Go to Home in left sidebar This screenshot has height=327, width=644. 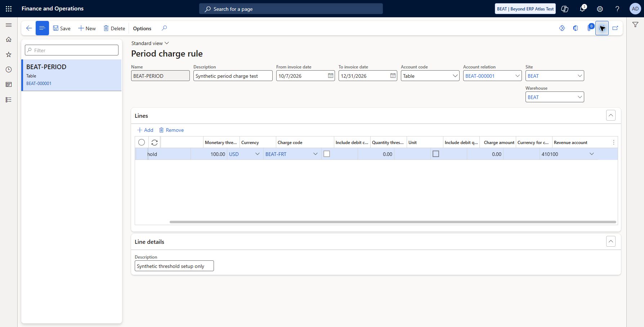coord(9,40)
